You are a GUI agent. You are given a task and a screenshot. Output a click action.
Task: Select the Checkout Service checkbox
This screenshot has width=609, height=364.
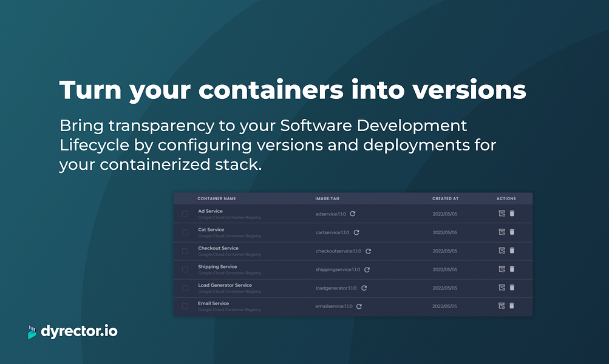(185, 251)
